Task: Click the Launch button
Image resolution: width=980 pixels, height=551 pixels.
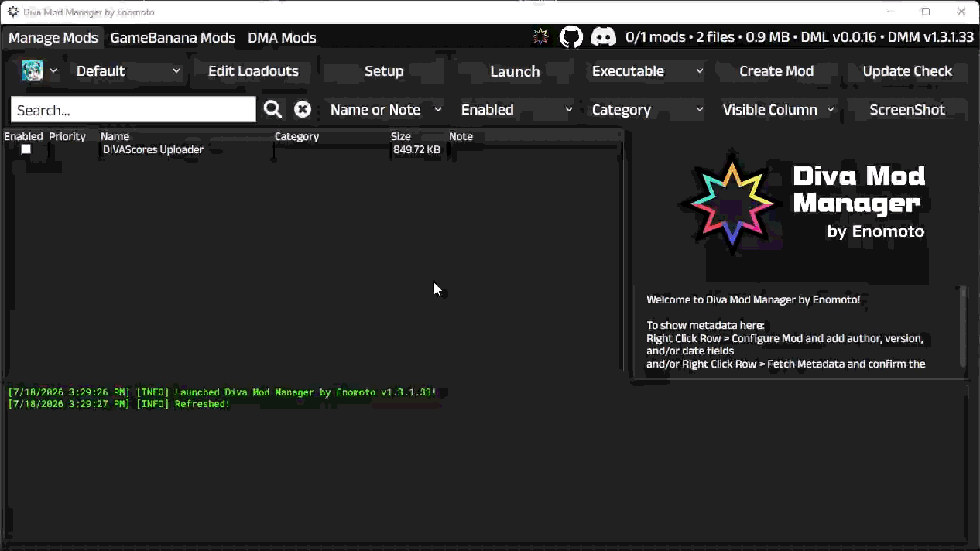Action: point(515,71)
